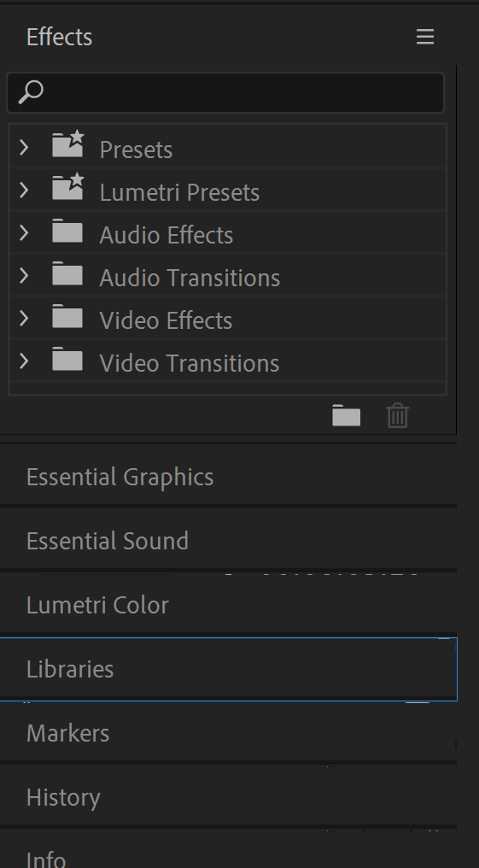The width and height of the screenshot is (479, 868).
Task: Select the Audio Transitions label
Action: [190, 278]
